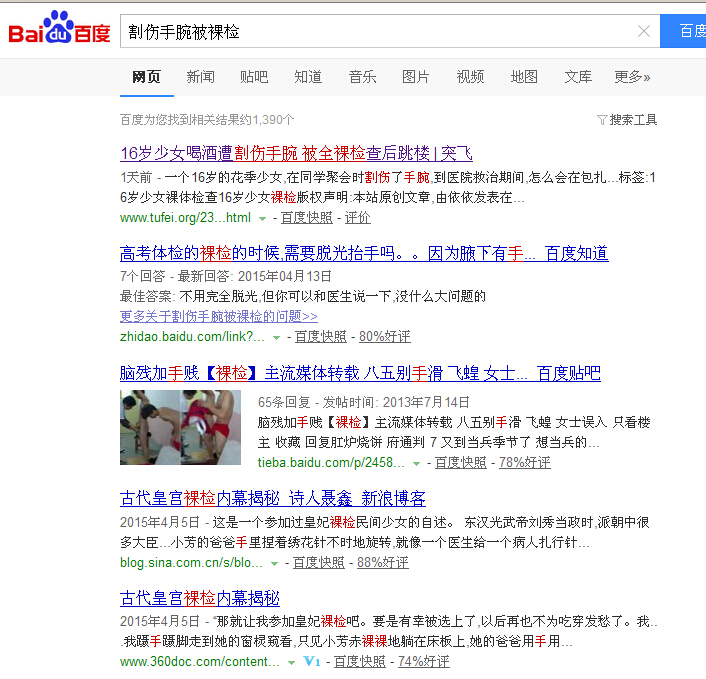Click the V1 verification badge icon

(312, 661)
